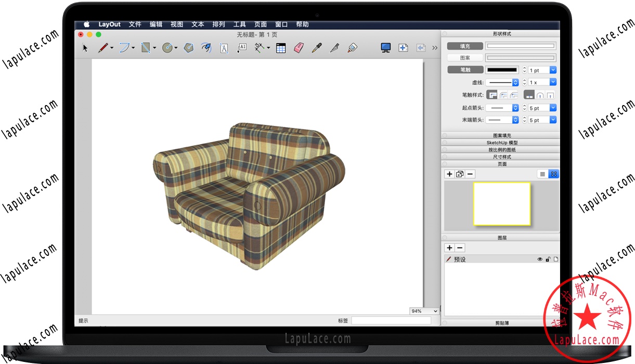Click the Start Presentation monitor icon
The width and height of the screenshot is (635, 364).
[x=385, y=48]
